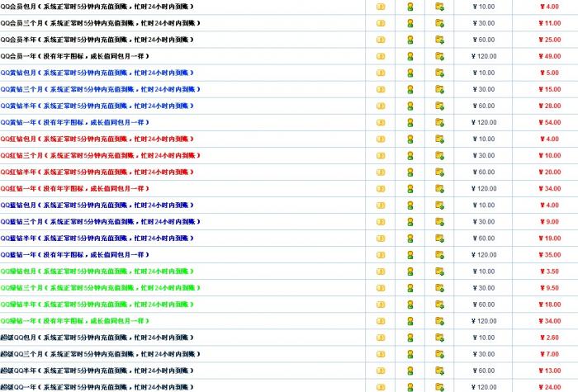Image resolution: width=578 pixels, height=392 pixels.
Task: Open the QQ蓝钻包月 product link
Action: pos(97,205)
